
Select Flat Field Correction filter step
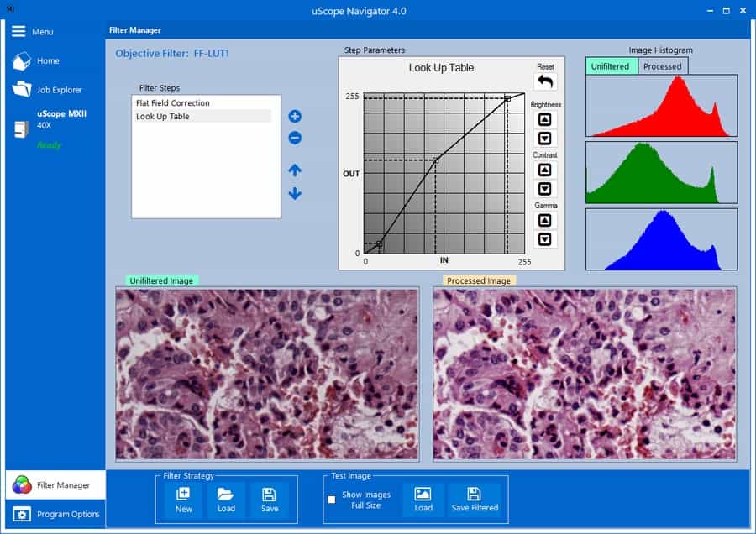click(173, 103)
